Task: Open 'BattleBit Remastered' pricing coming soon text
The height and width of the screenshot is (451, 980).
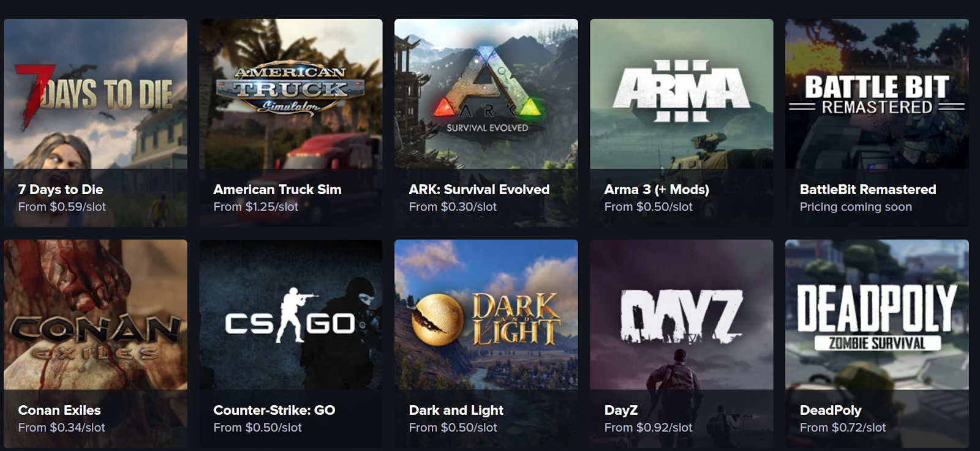Action: [856, 207]
